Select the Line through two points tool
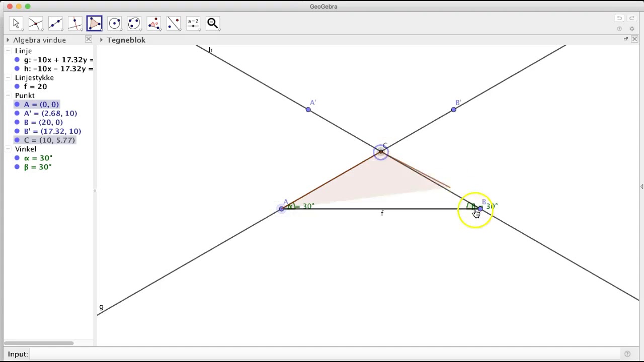The width and height of the screenshot is (644, 362). click(55, 23)
